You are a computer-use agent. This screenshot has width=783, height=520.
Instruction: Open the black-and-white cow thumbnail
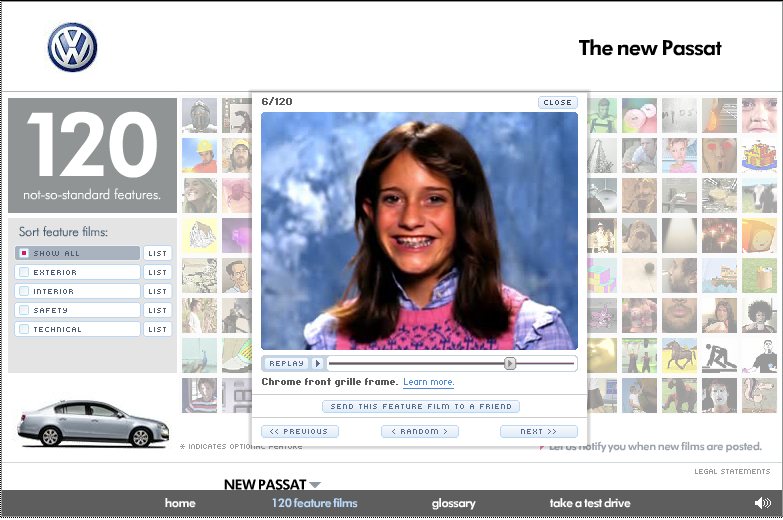759,195
